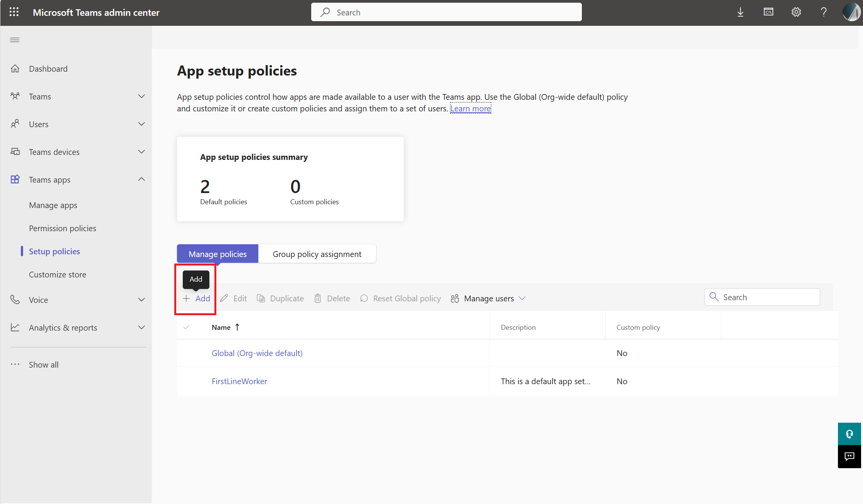
Task: Toggle the select-all rows checkmark
Action: [186, 327]
